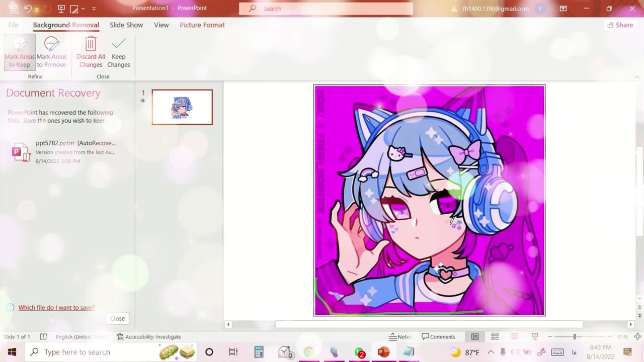Switch to Normal view
Screen dimensions: 644x362
click(x=474, y=337)
